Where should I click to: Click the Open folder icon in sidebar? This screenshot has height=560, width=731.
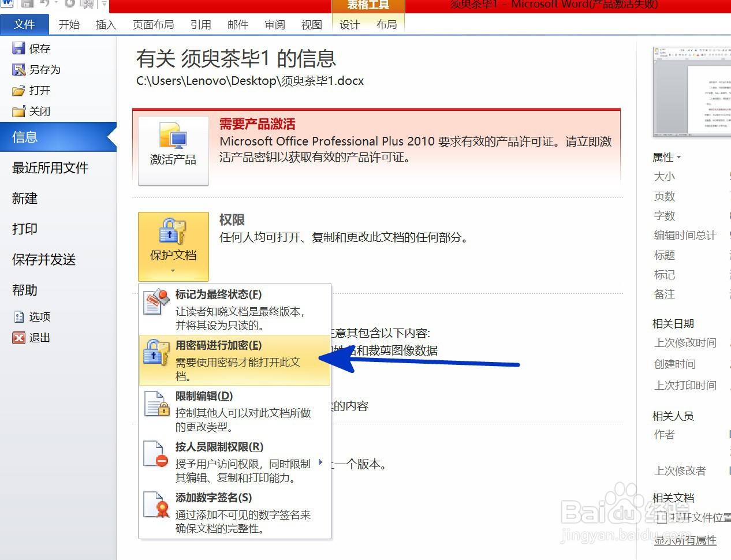coord(18,91)
